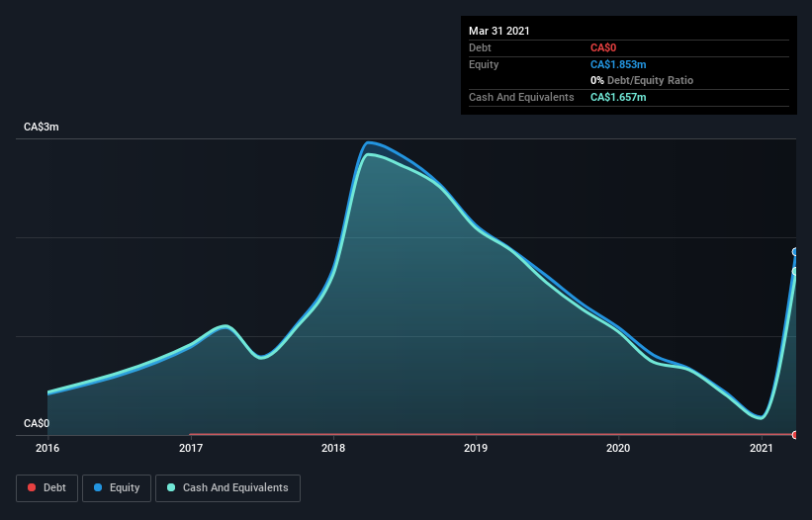Image resolution: width=812 pixels, height=520 pixels.
Task: Click the Mar 31 2021 tooltip date
Action: 499,31
